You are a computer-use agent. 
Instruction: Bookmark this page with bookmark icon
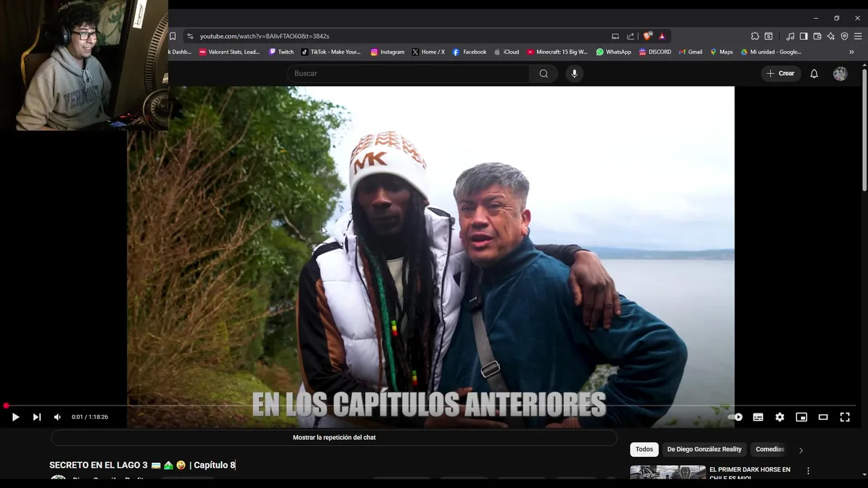(172, 36)
